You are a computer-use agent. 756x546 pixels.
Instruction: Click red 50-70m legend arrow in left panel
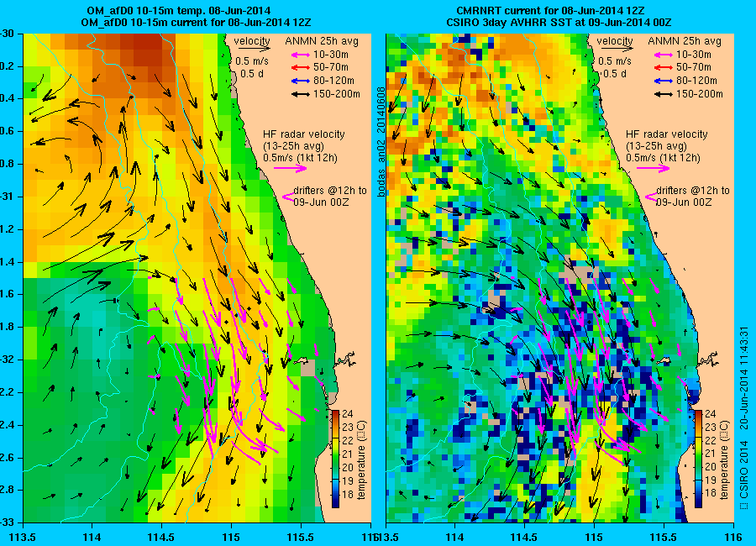(301, 67)
